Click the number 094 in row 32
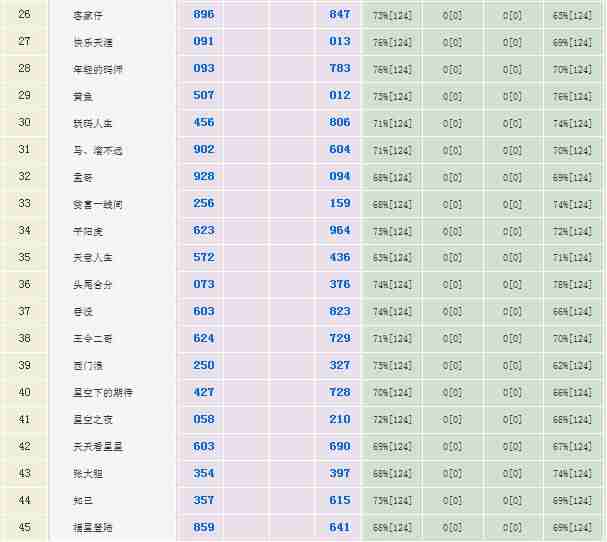Viewport: 607px width, 542px height. [x=339, y=177]
